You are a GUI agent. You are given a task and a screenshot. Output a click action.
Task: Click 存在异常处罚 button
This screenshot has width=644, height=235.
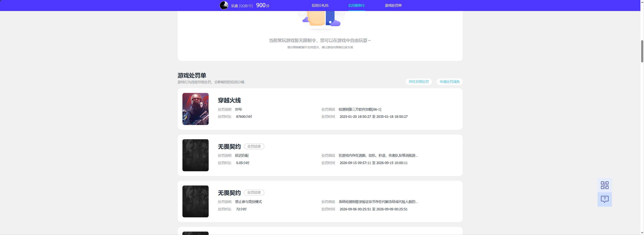click(419, 82)
